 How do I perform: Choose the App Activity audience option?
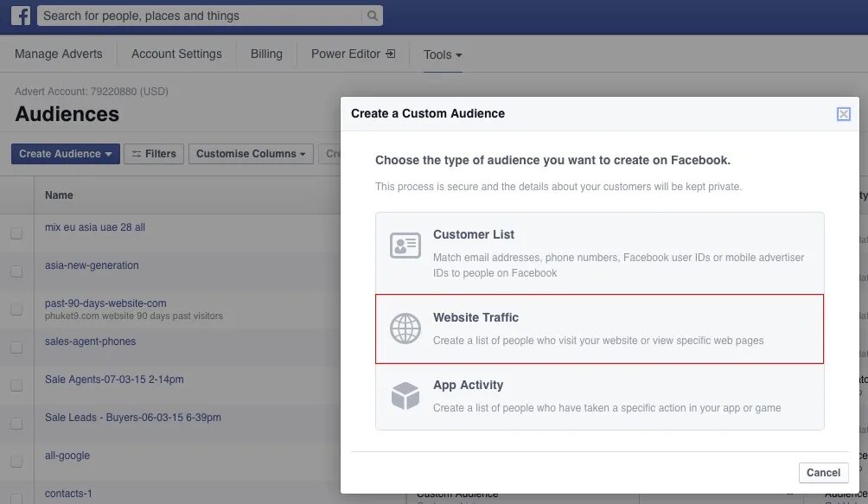tap(599, 397)
